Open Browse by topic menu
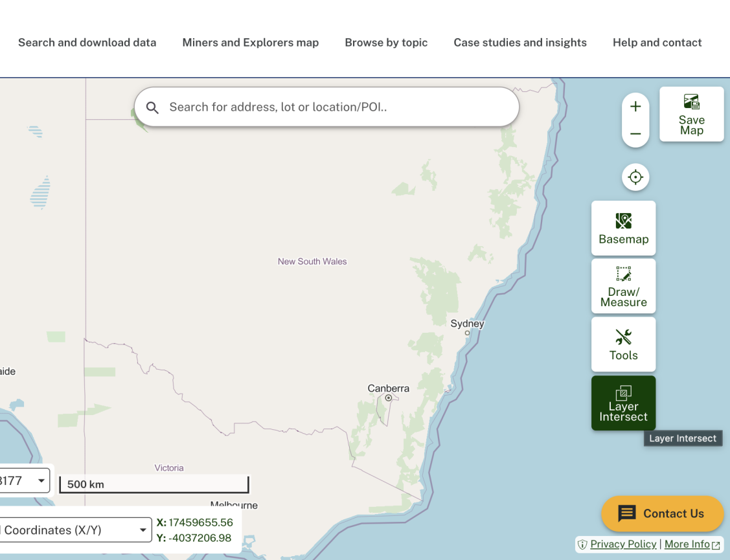The image size is (730, 560). pos(386,42)
